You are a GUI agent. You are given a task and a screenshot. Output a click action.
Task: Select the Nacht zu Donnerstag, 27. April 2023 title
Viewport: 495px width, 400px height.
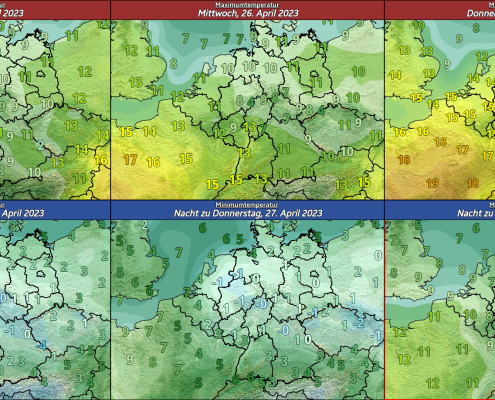click(x=248, y=213)
